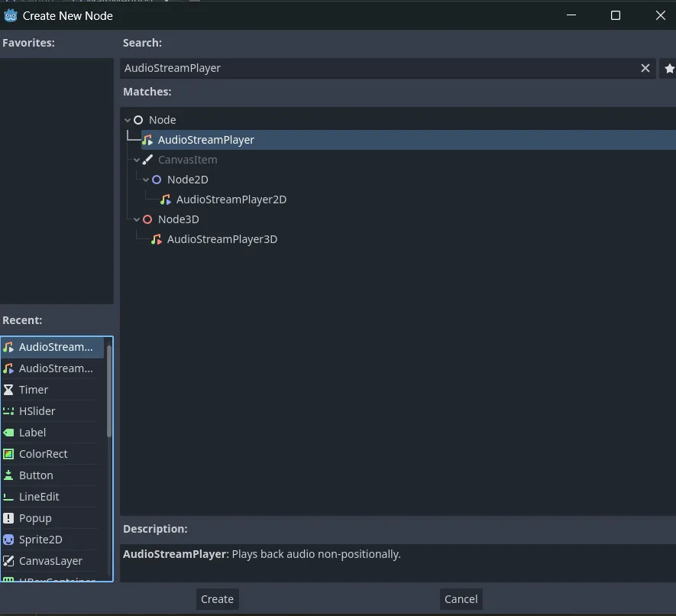676x616 pixels.
Task: Select Node3D in the Matches tree
Action: (179, 219)
